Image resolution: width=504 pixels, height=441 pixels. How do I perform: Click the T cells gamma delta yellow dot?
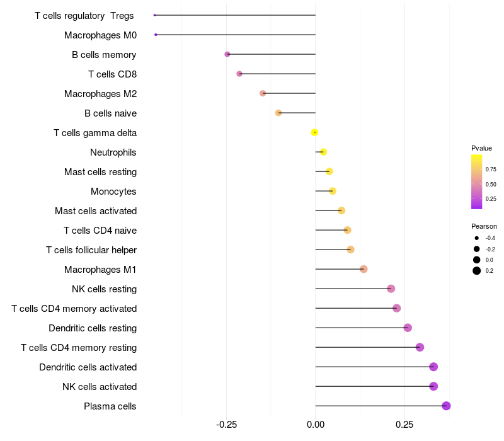point(314,132)
